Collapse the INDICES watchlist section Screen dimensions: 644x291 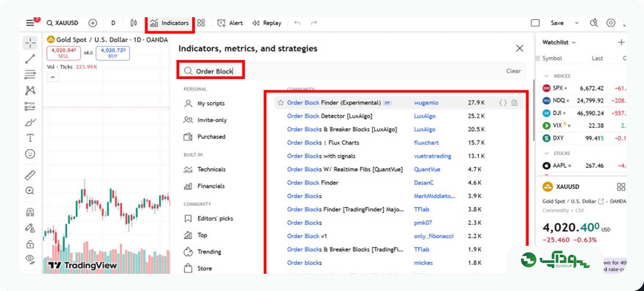pyautogui.click(x=547, y=76)
